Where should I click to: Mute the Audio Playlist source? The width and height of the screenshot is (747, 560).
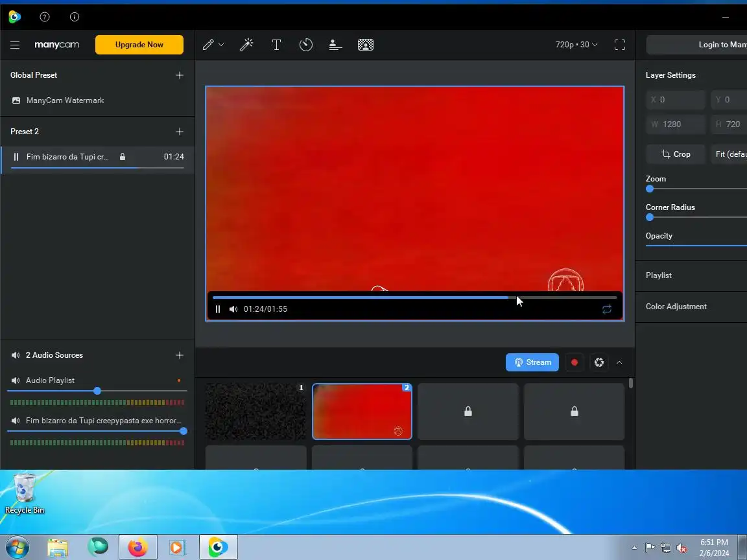(x=16, y=380)
